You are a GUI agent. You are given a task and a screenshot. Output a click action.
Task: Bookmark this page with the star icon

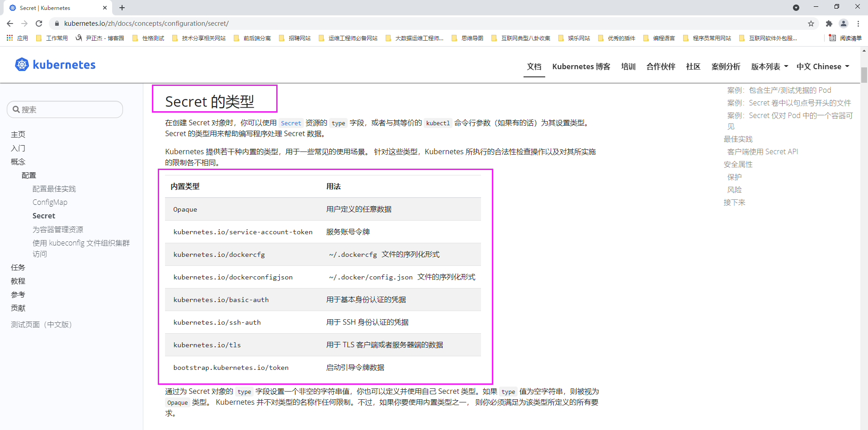click(x=811, y=24)
